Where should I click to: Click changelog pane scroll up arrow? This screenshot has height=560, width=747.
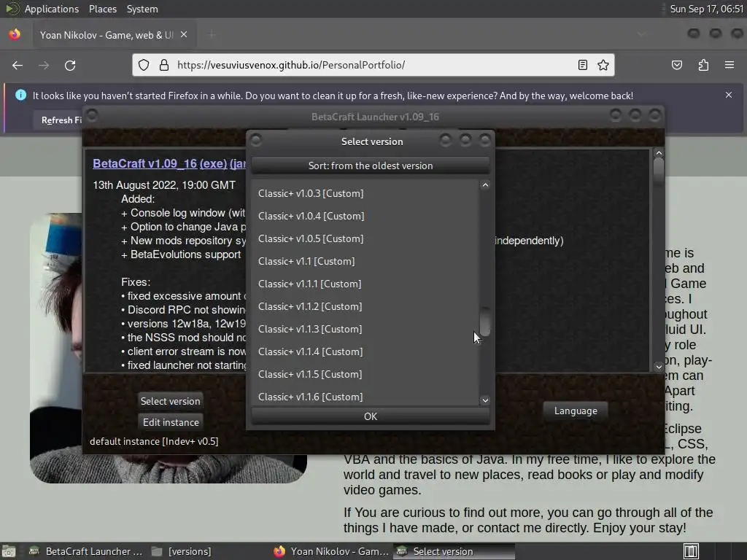point(659,153)
